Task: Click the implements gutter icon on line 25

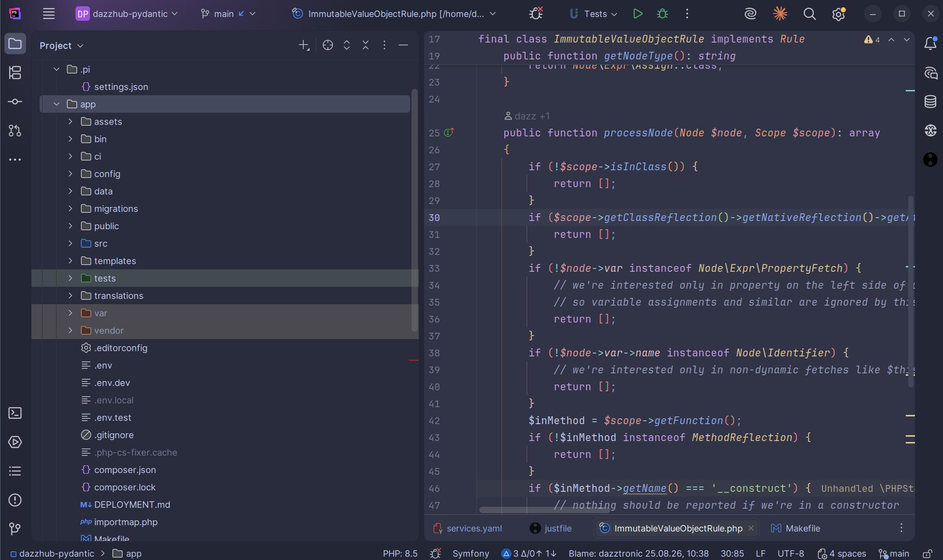Action: point(449,133)
